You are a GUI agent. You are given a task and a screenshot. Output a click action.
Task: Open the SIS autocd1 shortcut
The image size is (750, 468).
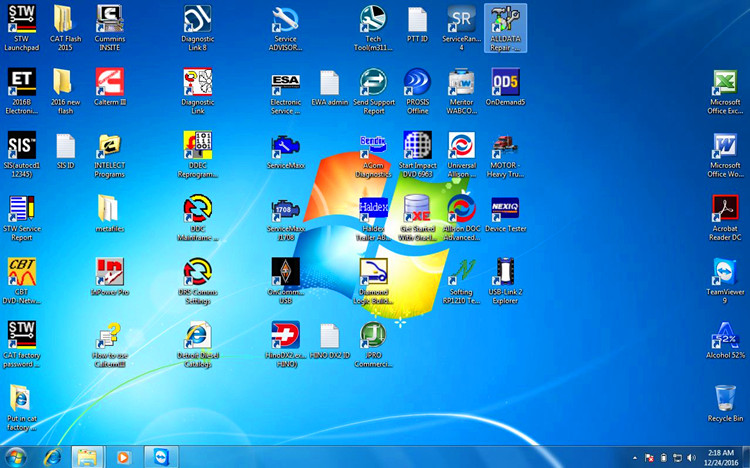(x=22, y=155)
